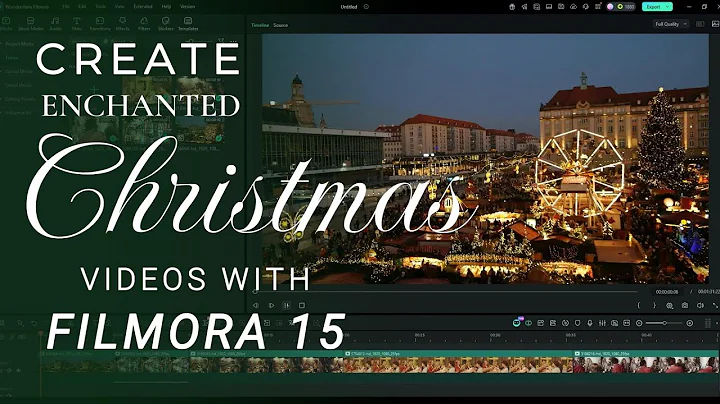
Task: Click the fullscreen expand icon under preview
Action: click(715, 305)
